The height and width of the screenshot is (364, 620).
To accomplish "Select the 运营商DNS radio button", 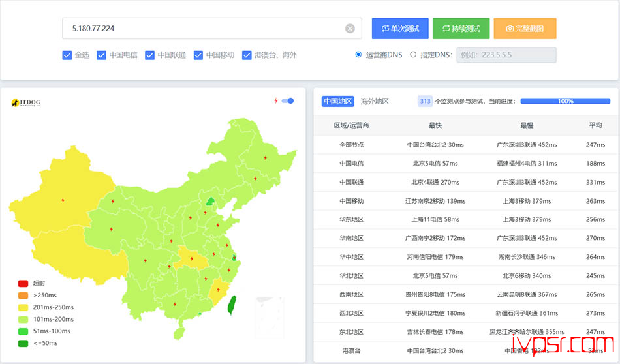I will [x=358, y=55].
